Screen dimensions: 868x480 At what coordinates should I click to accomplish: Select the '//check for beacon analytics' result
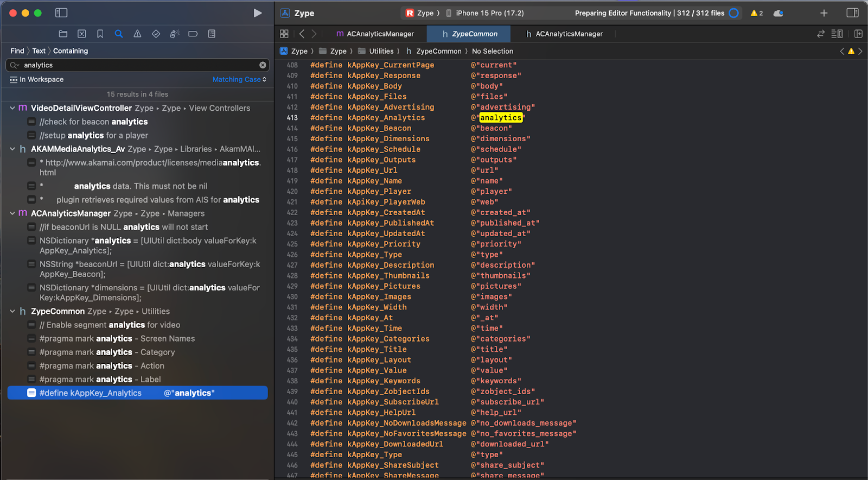137,122
